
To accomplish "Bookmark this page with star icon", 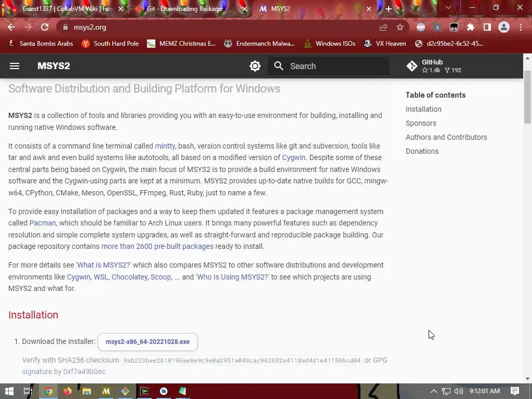I will point(400,27).
